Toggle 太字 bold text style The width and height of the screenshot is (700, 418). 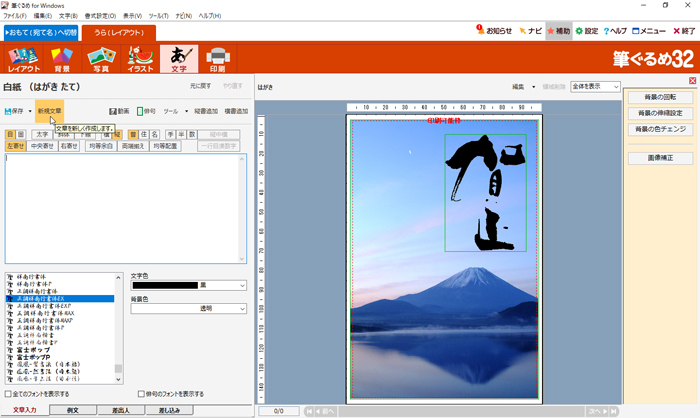coord(42,133)
